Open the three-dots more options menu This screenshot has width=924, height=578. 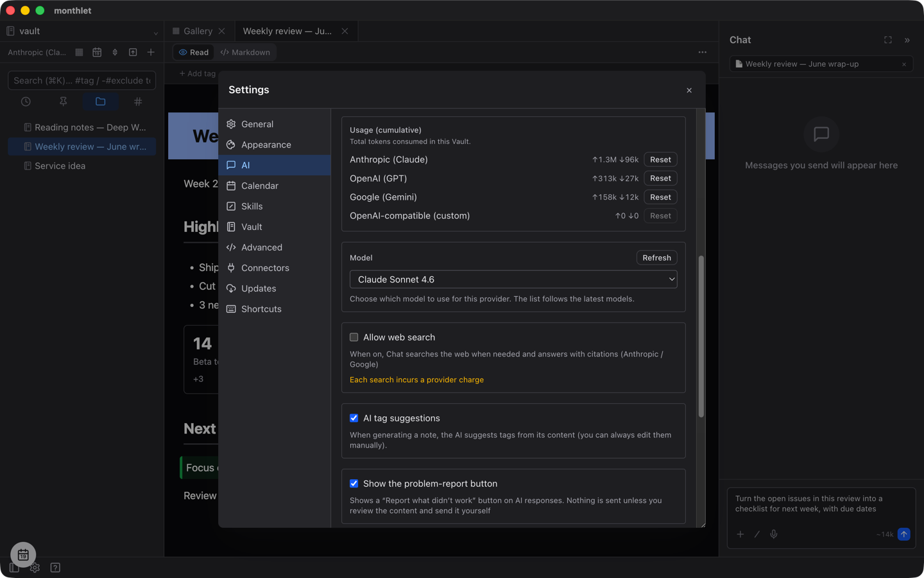pyautogui.click(x=703, y=53)
